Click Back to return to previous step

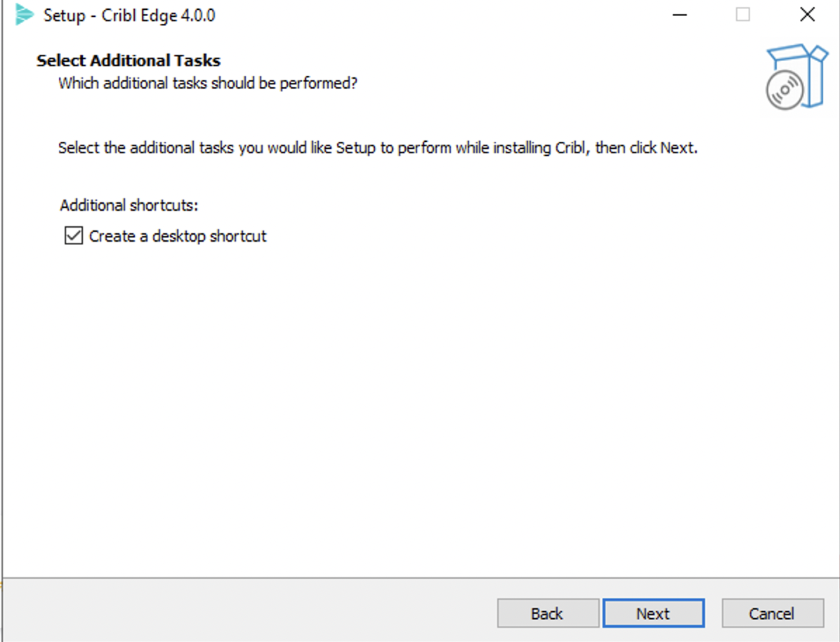coord(547,612)
